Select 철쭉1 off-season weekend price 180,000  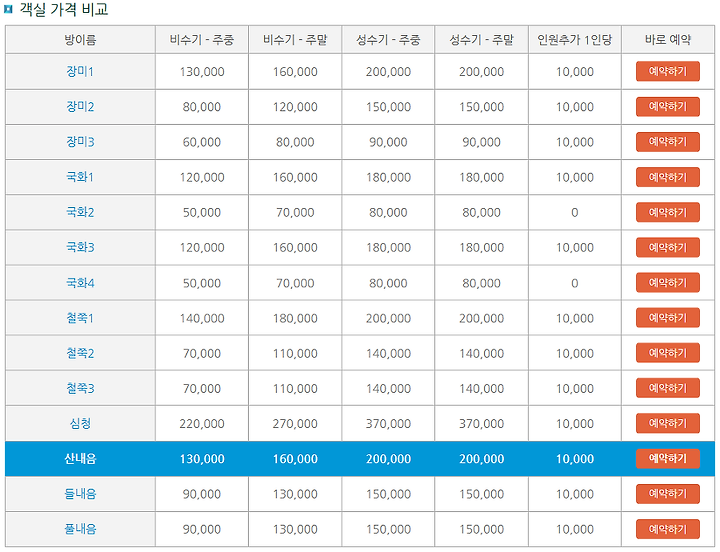point(295,318)
